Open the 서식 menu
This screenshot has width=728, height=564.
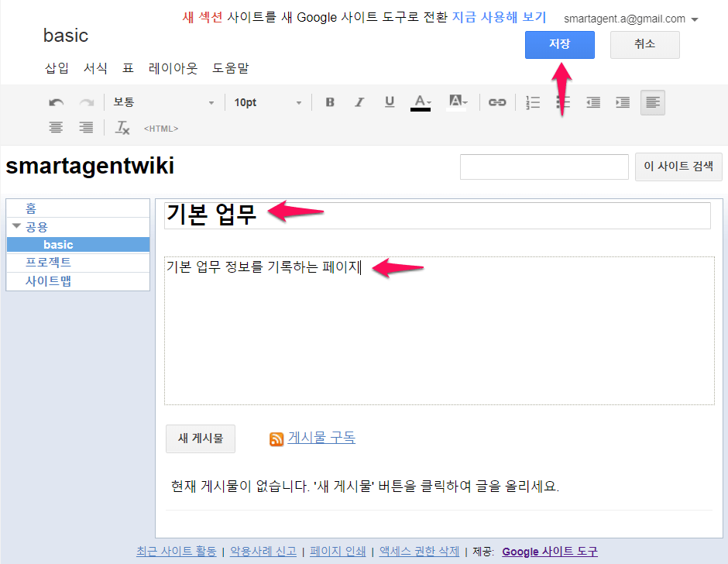[x=94, y=68]
